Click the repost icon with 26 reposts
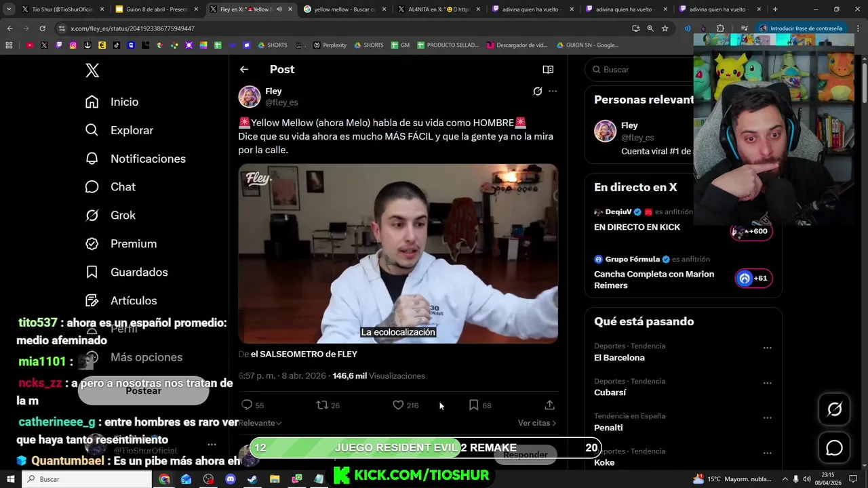Image resolution: width=868 pixels, height=488 pixels. pos(322,405)
